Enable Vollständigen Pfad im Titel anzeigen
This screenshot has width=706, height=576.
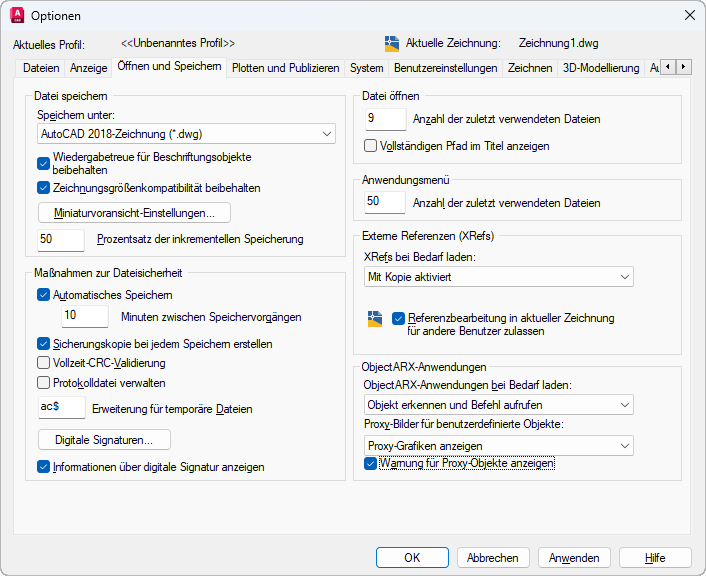click(371, 146)
